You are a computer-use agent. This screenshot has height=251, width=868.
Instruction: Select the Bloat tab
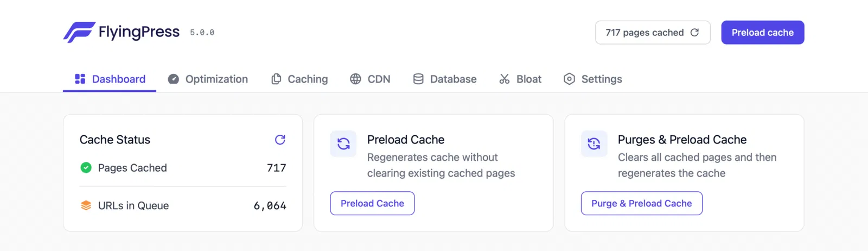pyautogui.click(x=520, y=79)
